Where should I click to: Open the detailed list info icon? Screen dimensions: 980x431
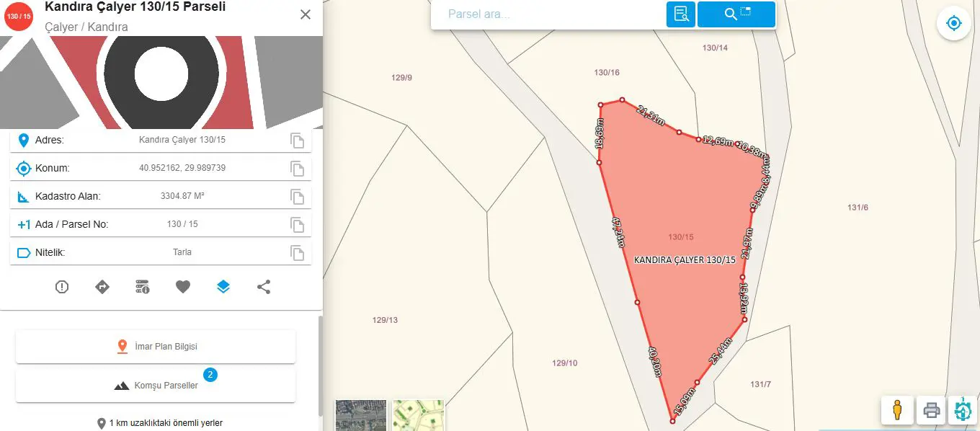pyautogui.click(x=143, y=287)
